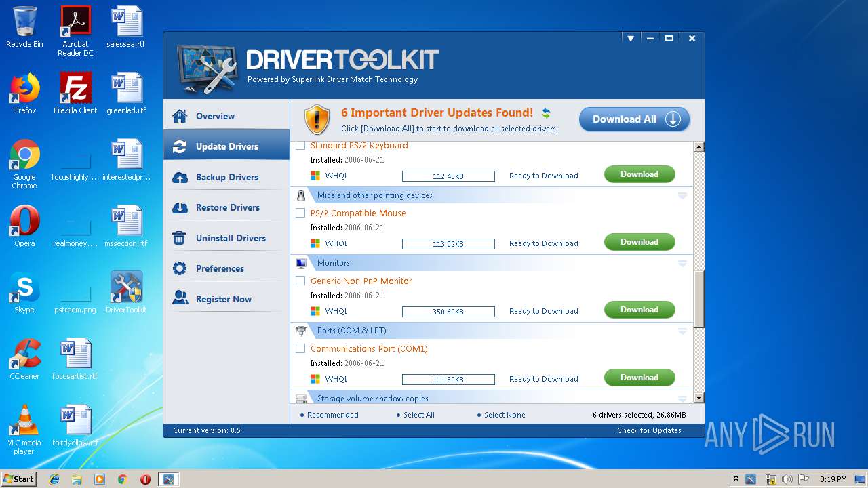The image size is (868, 488).
Task: Switch to Update Drivers tab
Action: pyautogui.click(x=226, y=146)
